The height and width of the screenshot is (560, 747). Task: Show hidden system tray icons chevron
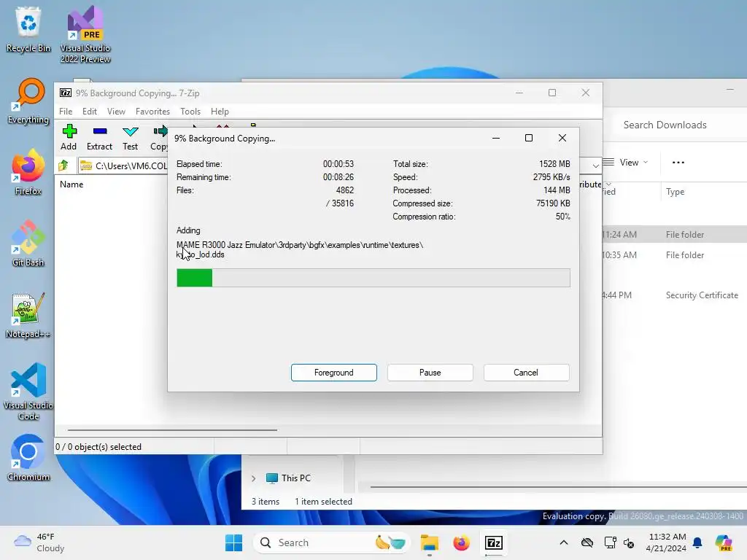point(564,542)
